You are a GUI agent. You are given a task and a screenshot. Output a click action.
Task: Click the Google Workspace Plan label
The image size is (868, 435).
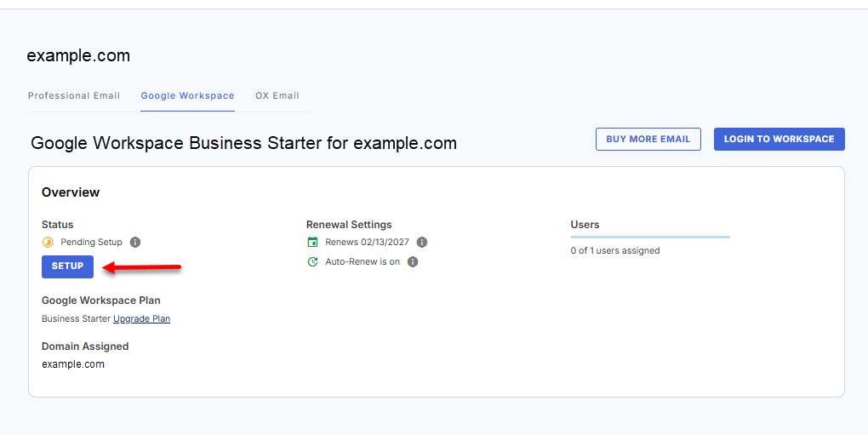[x=100, y=300]
